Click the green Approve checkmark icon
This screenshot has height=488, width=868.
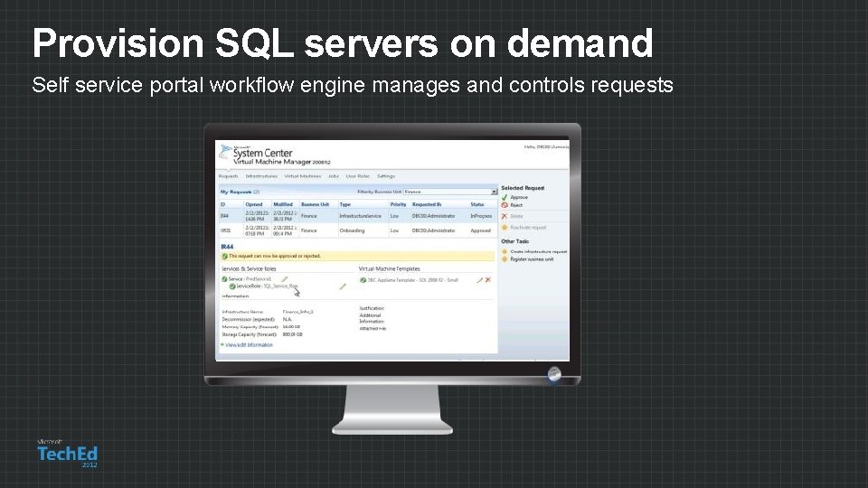(x=505, y=197)
